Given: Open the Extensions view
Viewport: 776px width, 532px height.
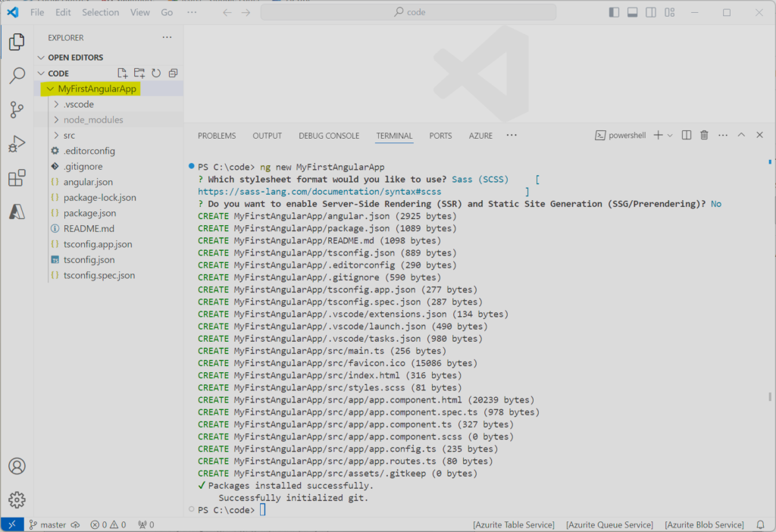Looking at the screenshot, I should pyautogui.click(x=17, y=178).
